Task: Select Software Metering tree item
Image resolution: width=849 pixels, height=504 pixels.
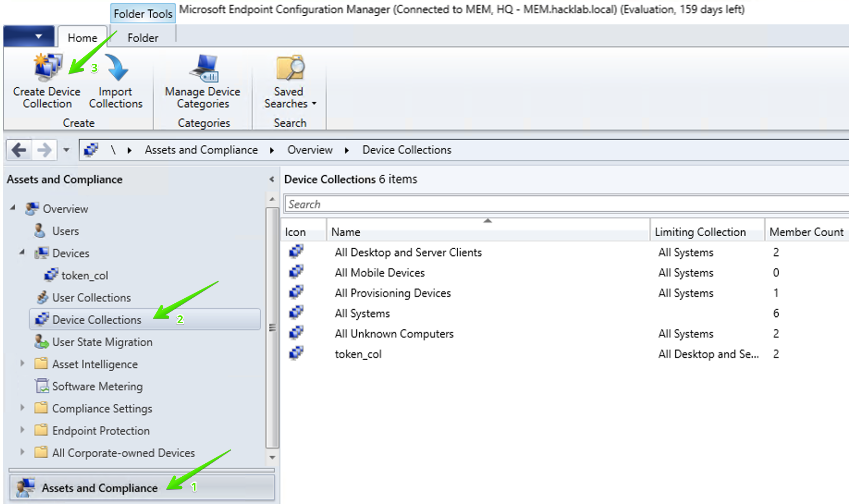Action: click(x=97, y=386)
